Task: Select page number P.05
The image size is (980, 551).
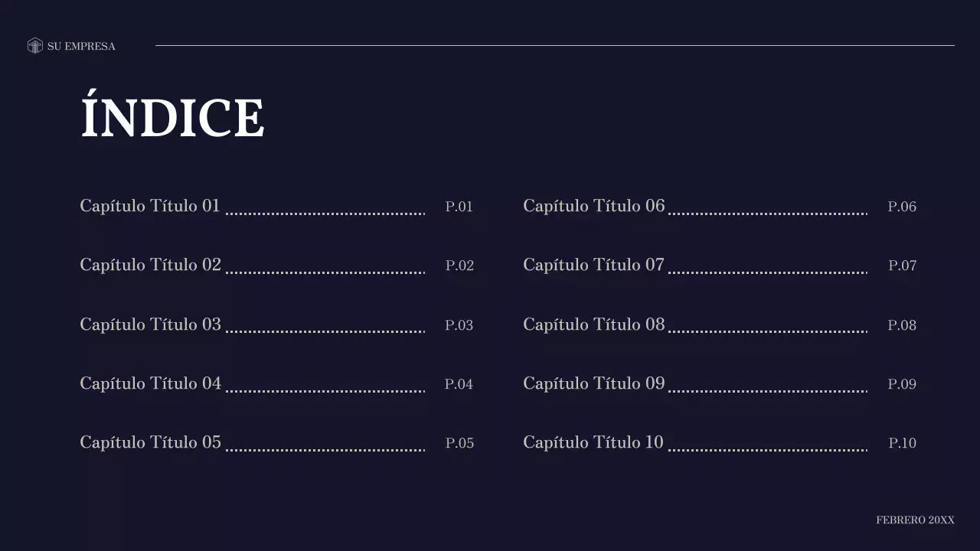Action: coord(459,443)
